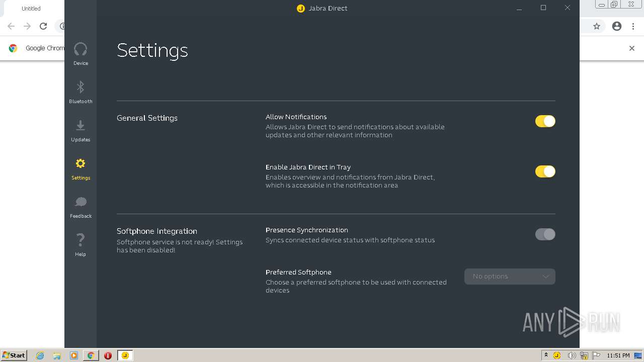Expand the Preferred Softphone dropdown
The width and height of the screenshot is (644, 362).
tap(510, 277)
